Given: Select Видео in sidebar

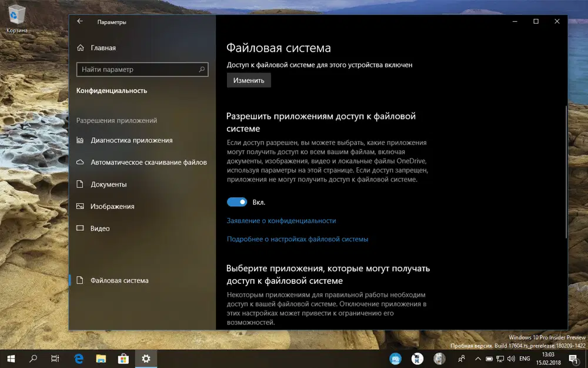Looking at the screenshot, I should (x=93, y=228).
